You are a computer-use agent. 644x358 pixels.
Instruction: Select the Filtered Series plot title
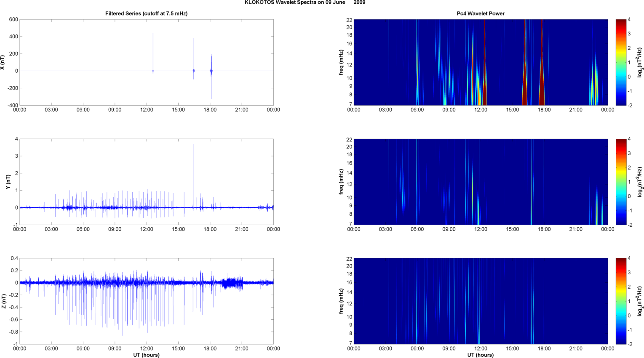tap(146, 13)
